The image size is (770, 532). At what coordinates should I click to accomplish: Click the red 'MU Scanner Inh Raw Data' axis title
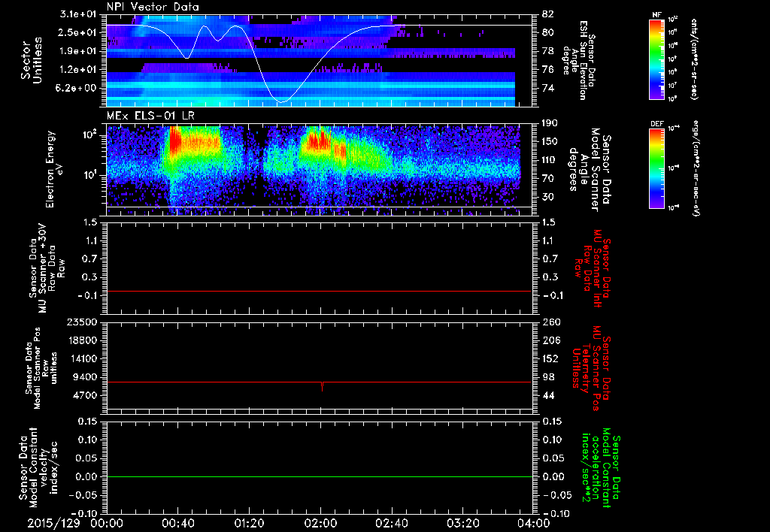tap(593, 268)
